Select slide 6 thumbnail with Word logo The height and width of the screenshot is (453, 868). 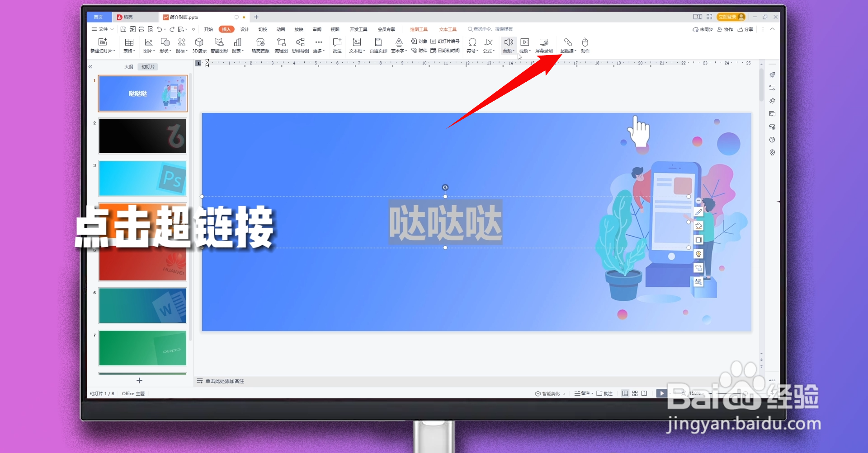[x=142, y=306]
